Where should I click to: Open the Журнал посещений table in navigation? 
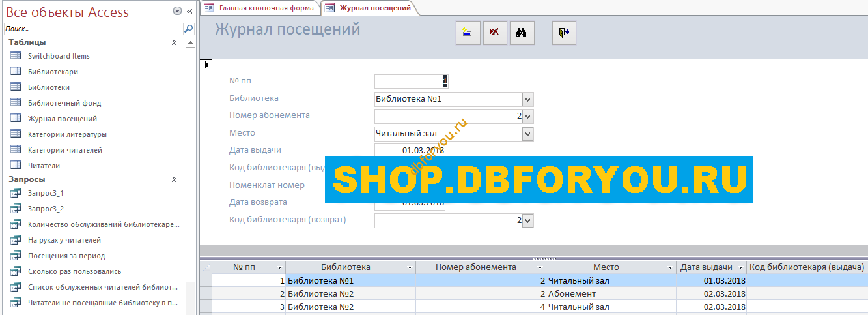[x=63, y=119]
